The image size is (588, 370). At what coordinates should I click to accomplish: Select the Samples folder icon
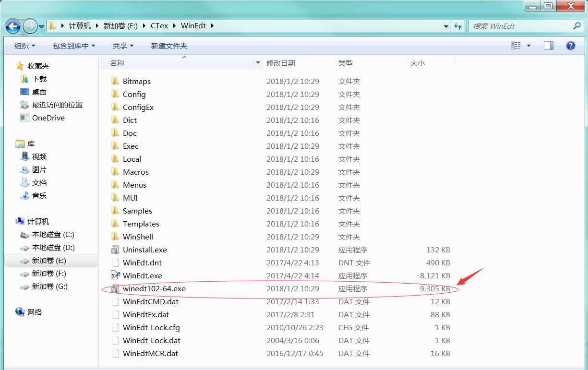point(115,211)
